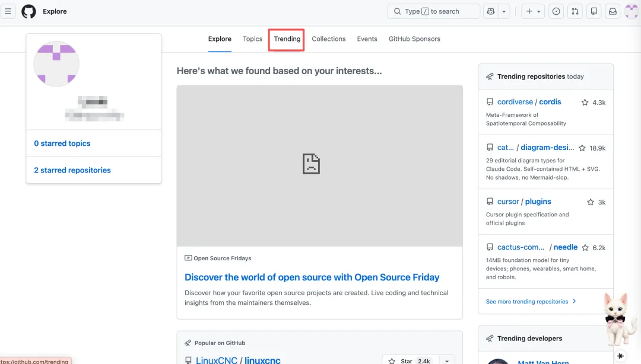Click the repo icon beside cat... / diagram-desi...
Image resolution: width=641 pixels, height=364 pixels.
pyautogui.click(x=490, y=148)
